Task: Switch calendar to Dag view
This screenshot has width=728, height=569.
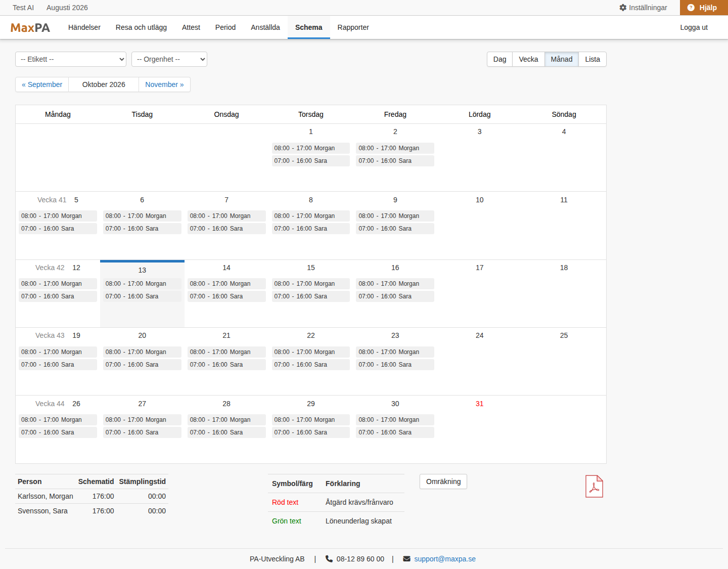Action: tap(499, 59)
